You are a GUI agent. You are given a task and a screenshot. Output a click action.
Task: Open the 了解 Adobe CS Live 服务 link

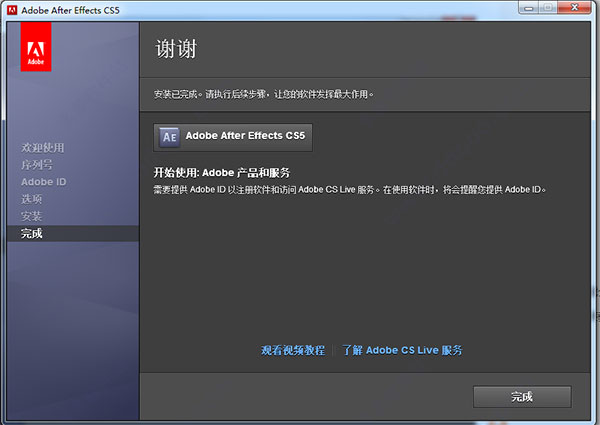pos(402,350)
